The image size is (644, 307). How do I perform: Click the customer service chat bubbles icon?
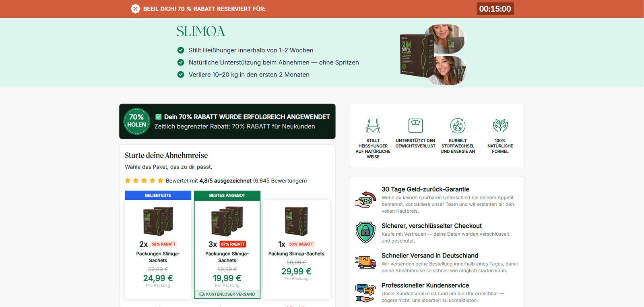point(365,293)
